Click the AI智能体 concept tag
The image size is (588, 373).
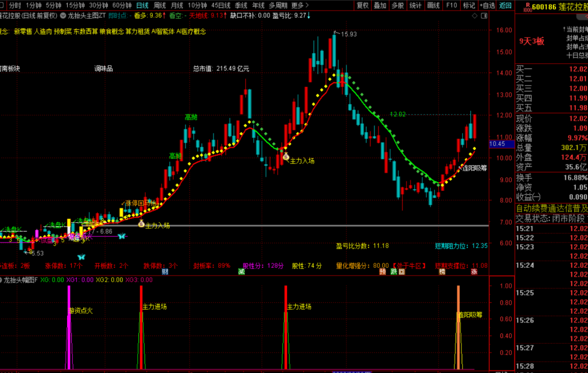click(x=163, y=32)
